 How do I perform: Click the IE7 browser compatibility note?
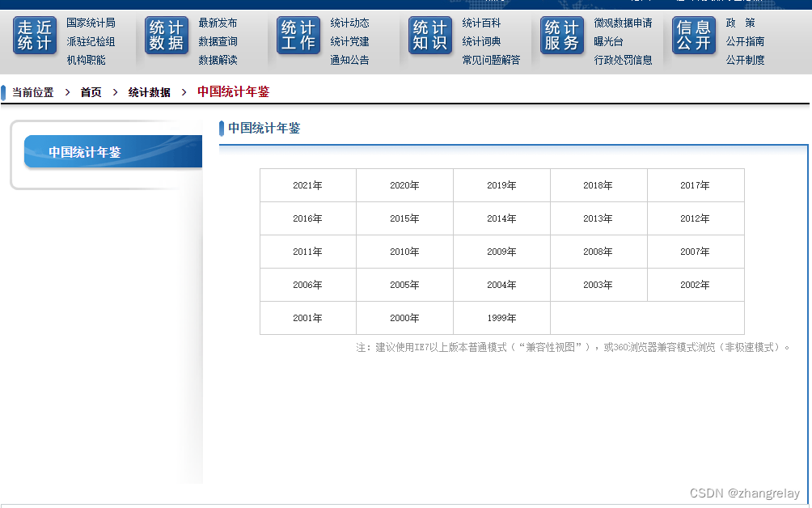point(573,347)
